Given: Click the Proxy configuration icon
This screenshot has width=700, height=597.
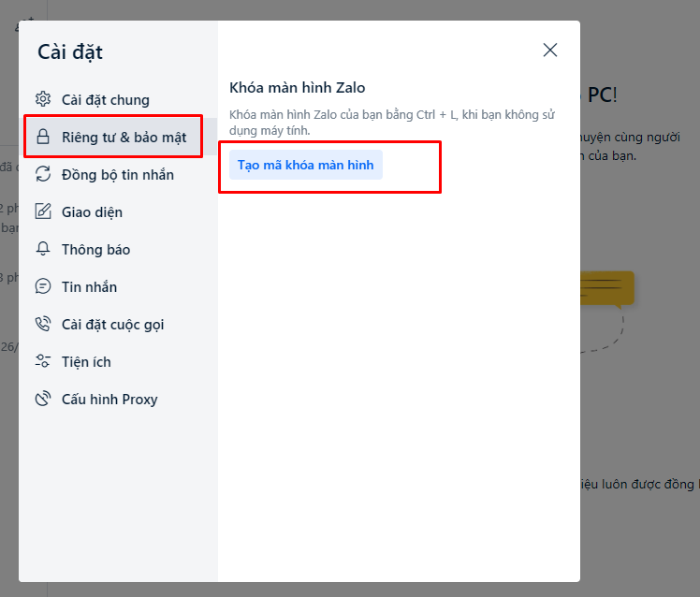Looking at the screenshot, I should (x=43, y=399).
